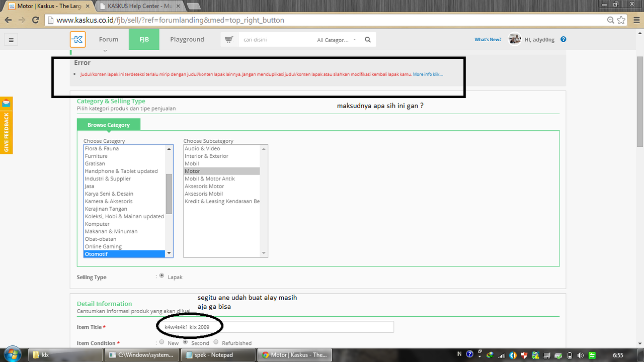Click the shopping cart icon
The height and width of the screenshot is (362, 644).
click(229, 40)
